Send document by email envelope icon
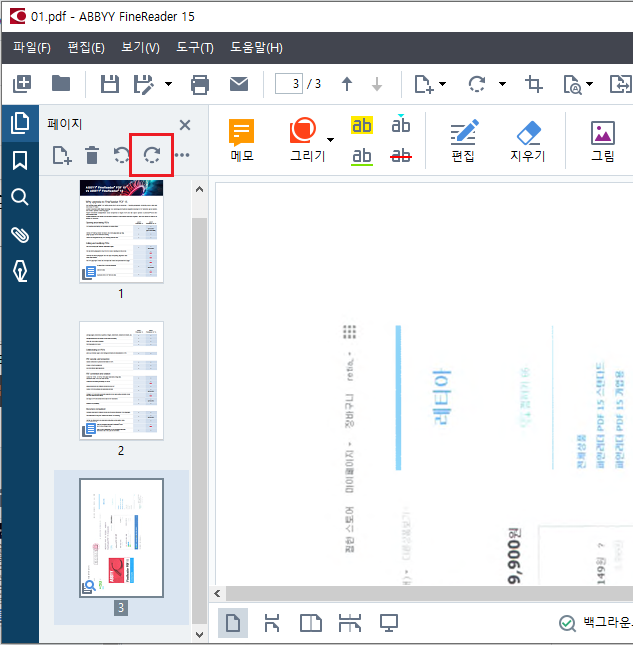The image size is (633, 645). pyautogui.click(x=239, y=84)
